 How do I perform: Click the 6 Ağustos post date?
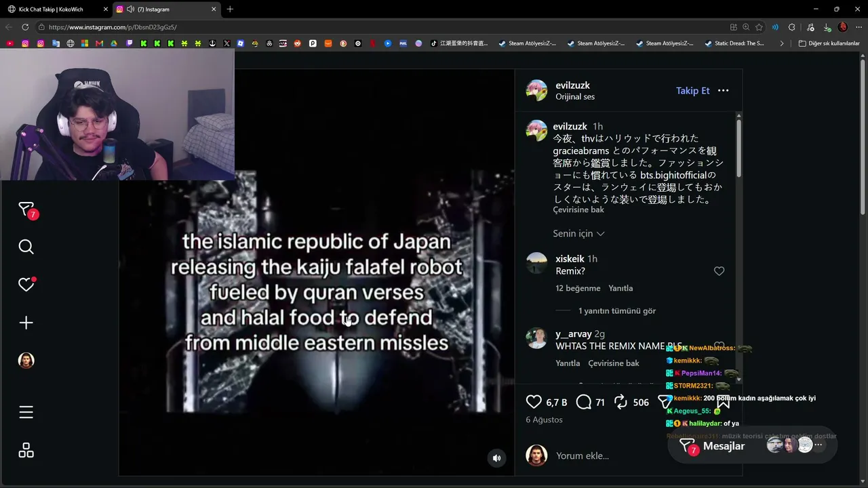pos(544,420)
